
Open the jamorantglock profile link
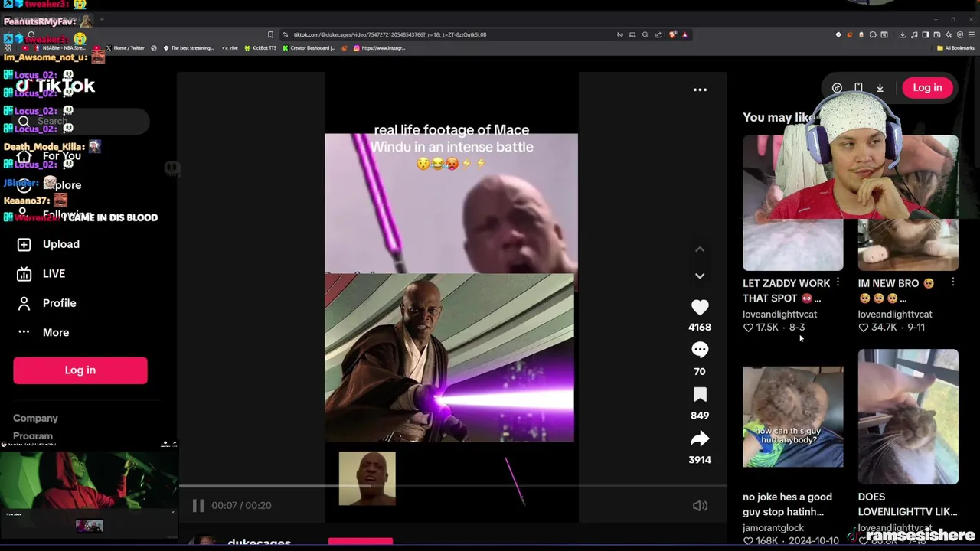(773, 527)
